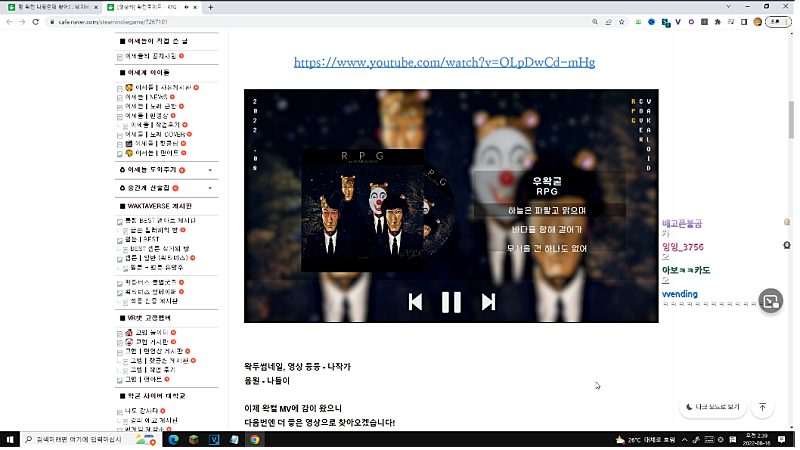Open the Chrome profile avatar
The width and height of the screenshot is (800, 450).
tap(758, 22)
